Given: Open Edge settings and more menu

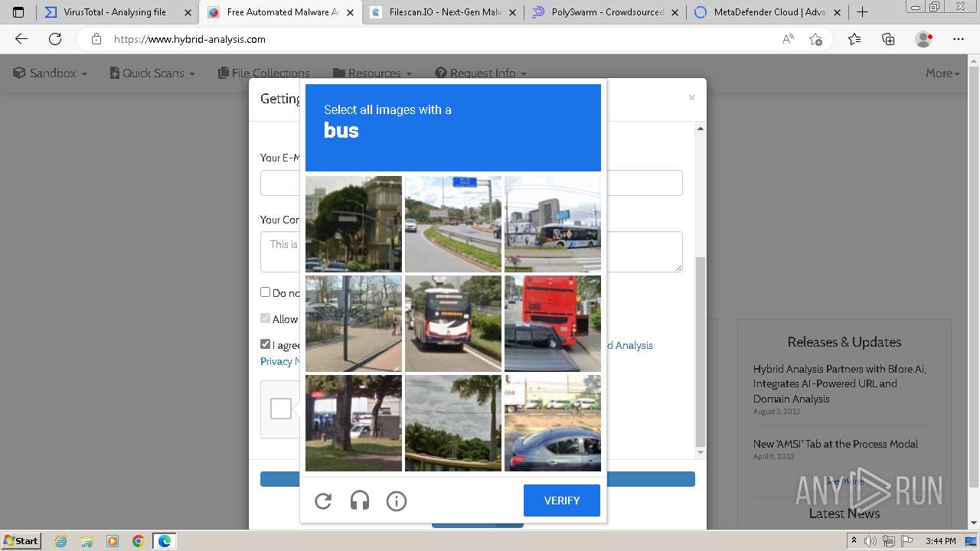Looking at the screenshot, I should [959, 39].
